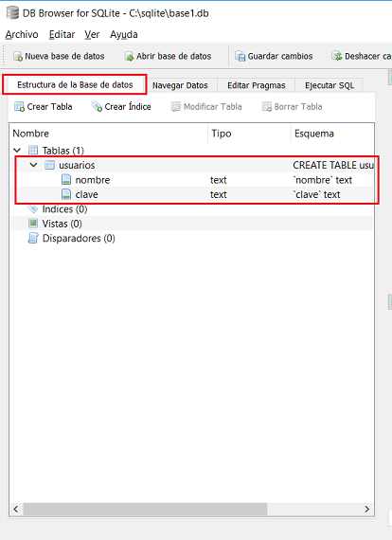Viewport: 392px width, 540px height.
Task: Click the clave field icon
Action: [x=66, y=194]
